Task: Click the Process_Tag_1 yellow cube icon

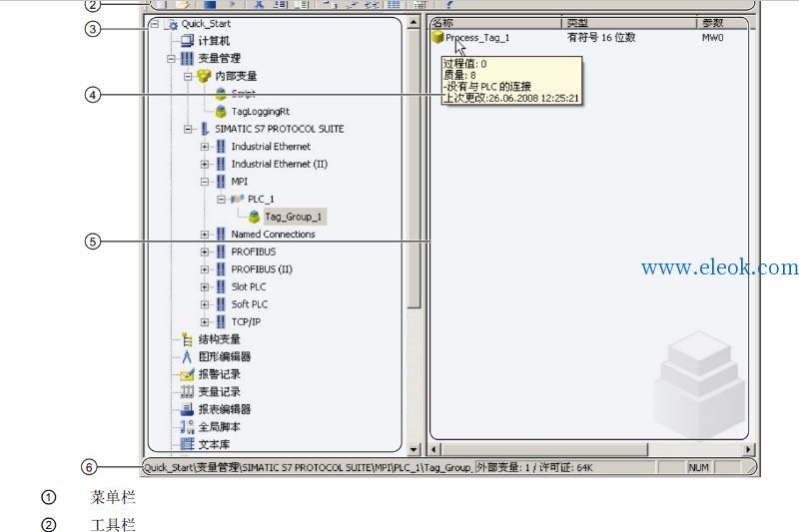Action: (x=437, y=37)
